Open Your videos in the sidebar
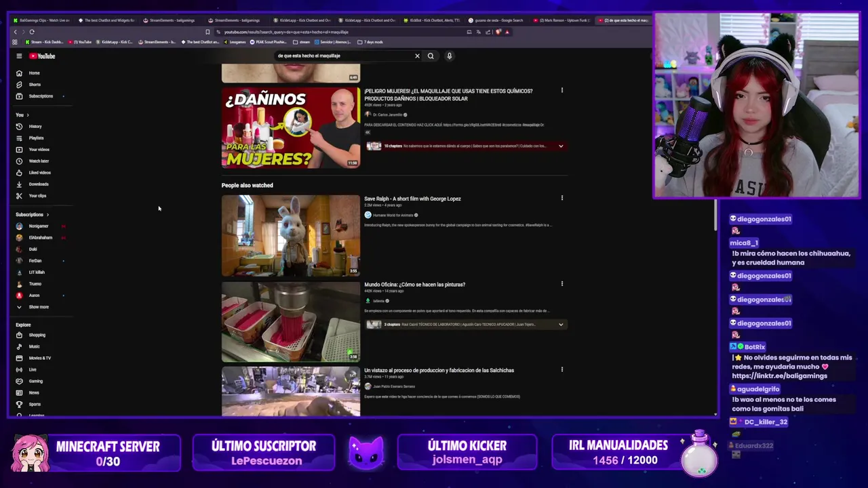This screenshot has height=488, width=868. [x=32, y=150]
